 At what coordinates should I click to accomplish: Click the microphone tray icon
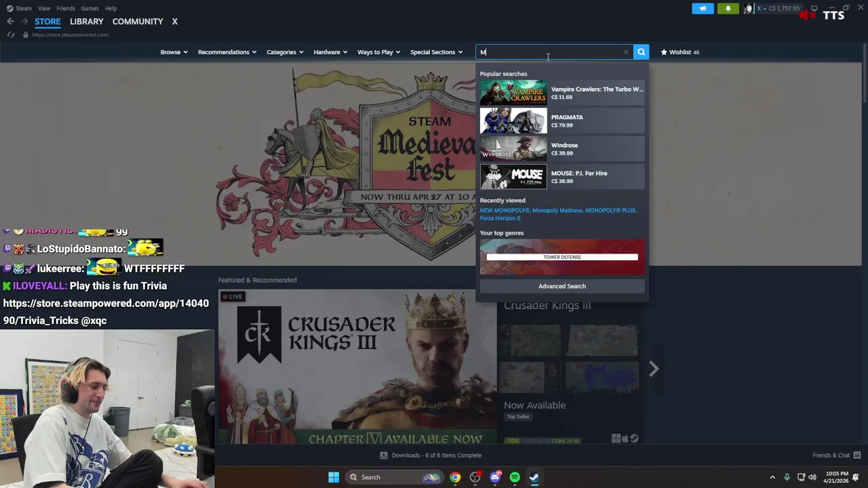[787, 477]
